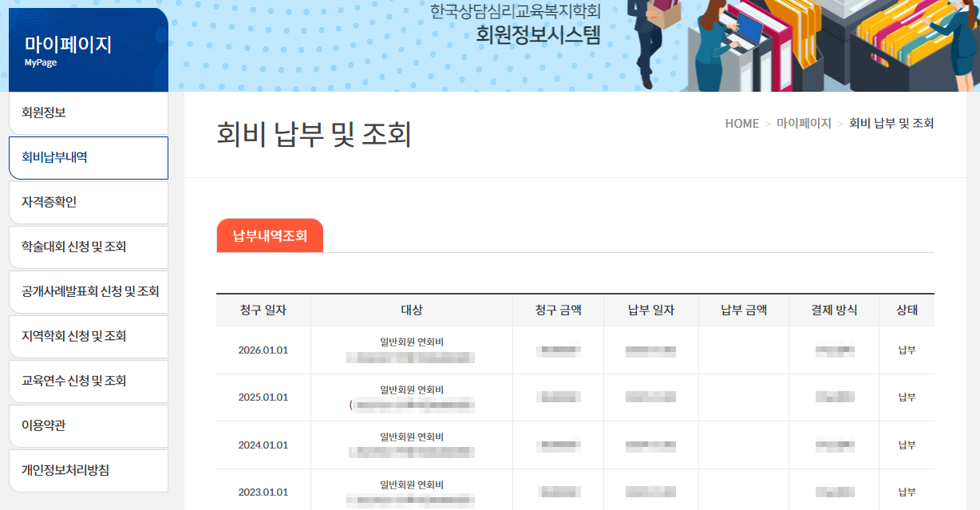Open the 회원정보 sidebar menu
The height and width of the screenshot is (510, 980).
[x=88, y=113]
